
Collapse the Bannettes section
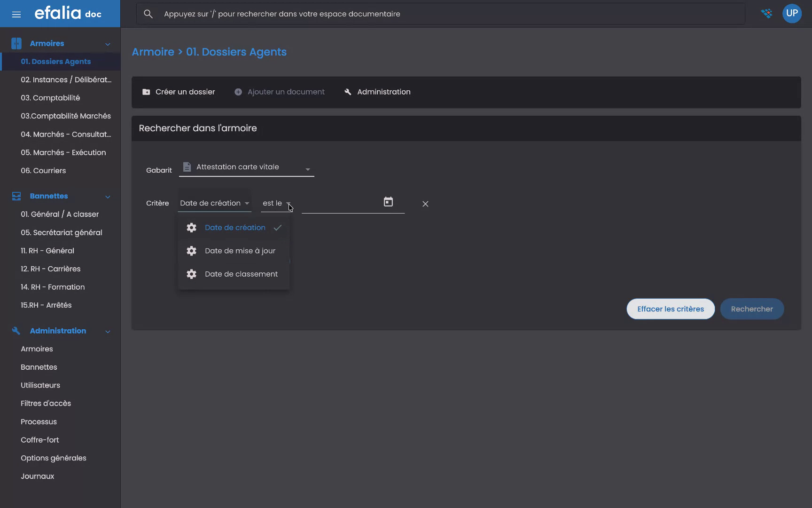pyautogui.click(x=108, y=197)
